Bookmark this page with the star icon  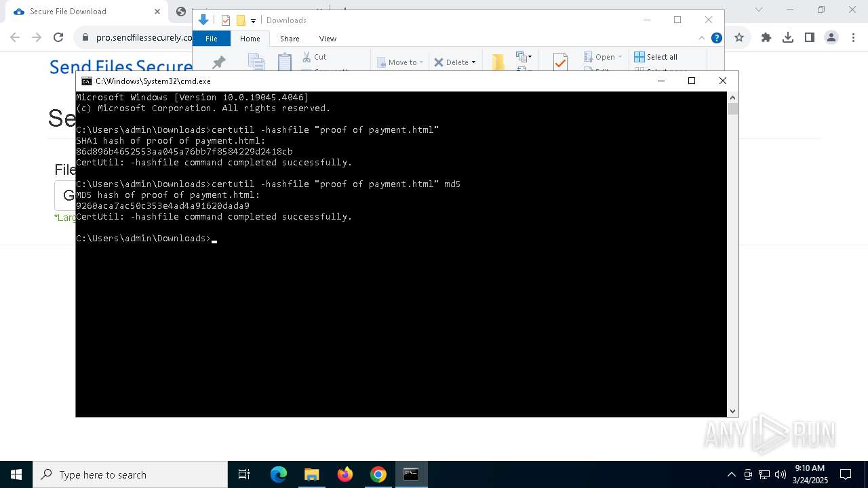(x=739, y=38)
